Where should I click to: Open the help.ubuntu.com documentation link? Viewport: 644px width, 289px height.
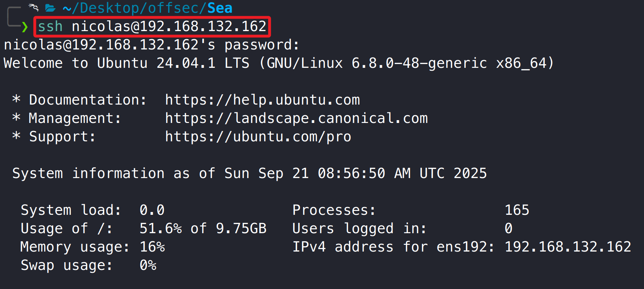[x=262, y=100]
